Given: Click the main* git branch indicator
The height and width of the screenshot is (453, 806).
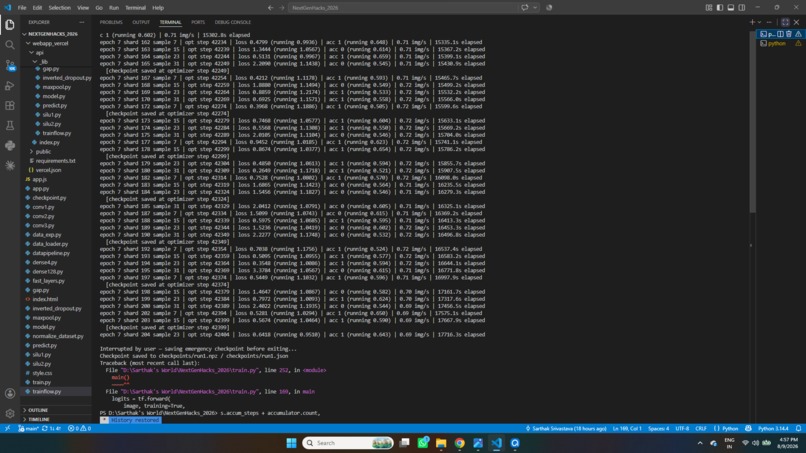Looking at the screenshot, I should (x=28, y=428).
